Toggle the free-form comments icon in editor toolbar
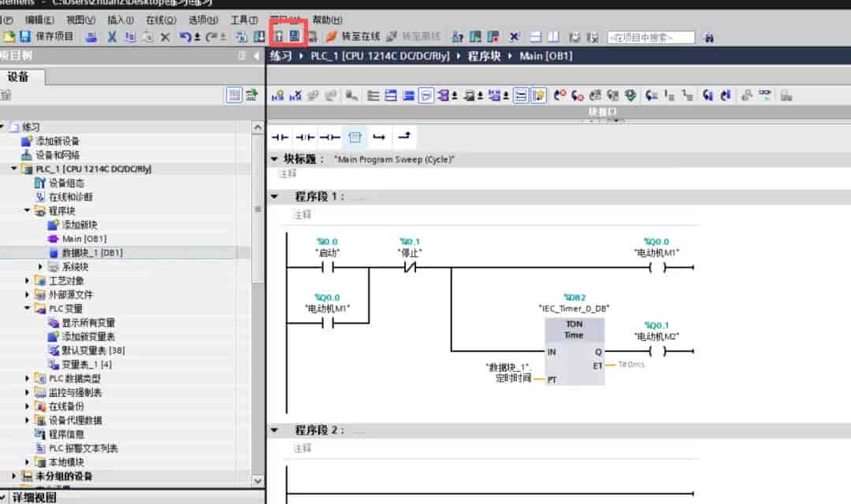Screen dimensions: 851x504 tap(426, 95)
